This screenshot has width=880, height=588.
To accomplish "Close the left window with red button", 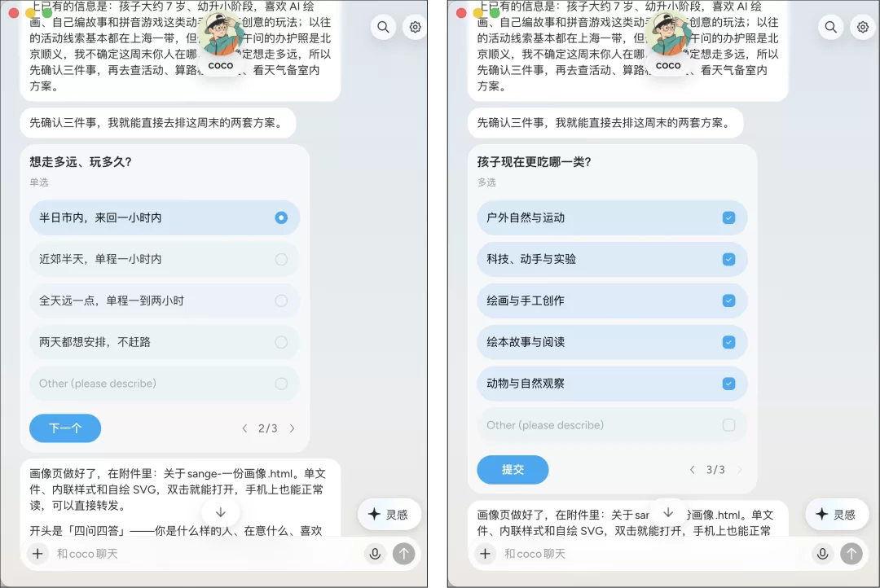I will 14,13.
